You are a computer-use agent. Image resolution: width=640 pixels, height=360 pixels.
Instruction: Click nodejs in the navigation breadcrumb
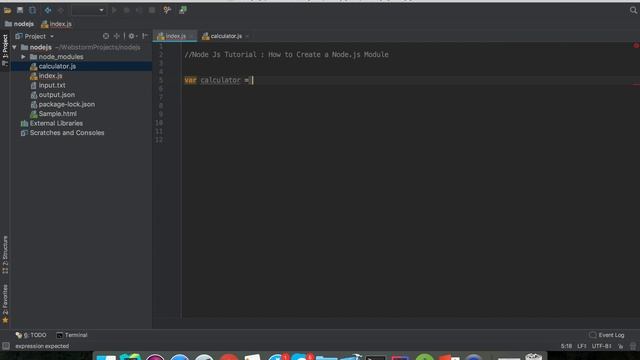20,24
